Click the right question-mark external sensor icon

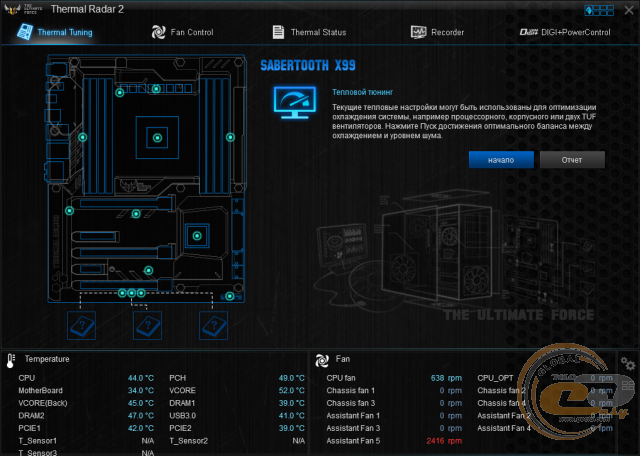pyautogui.click(x=213, y=325)
